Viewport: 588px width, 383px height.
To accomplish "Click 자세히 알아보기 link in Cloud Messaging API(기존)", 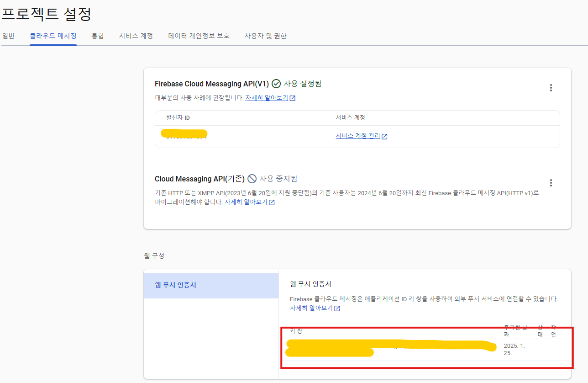I will 250,202.
